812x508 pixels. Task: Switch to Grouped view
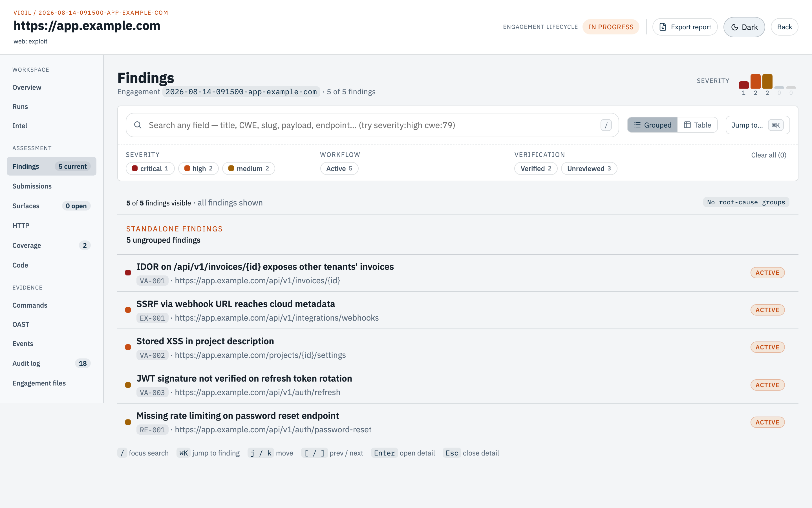tap(652, 125)
